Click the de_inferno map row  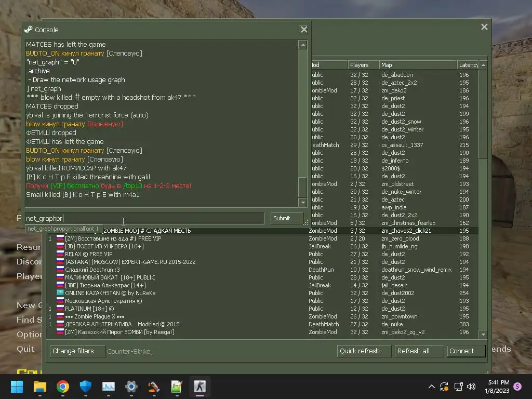point(395,161)
